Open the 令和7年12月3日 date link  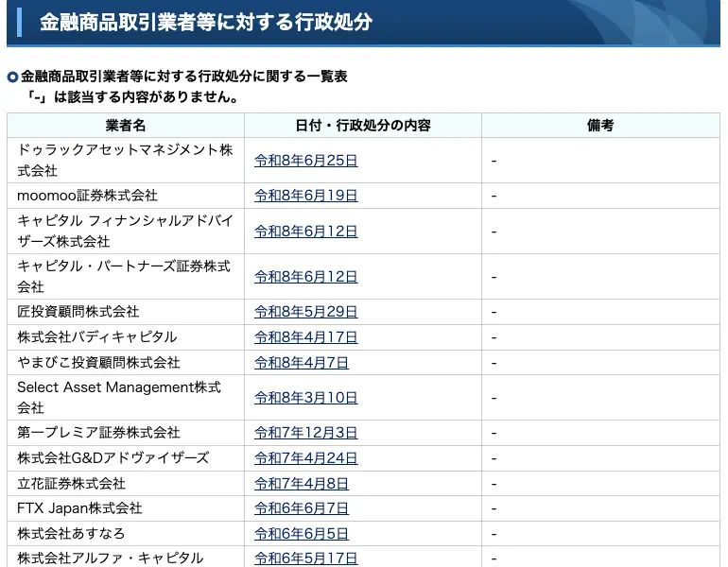(306, 433)
